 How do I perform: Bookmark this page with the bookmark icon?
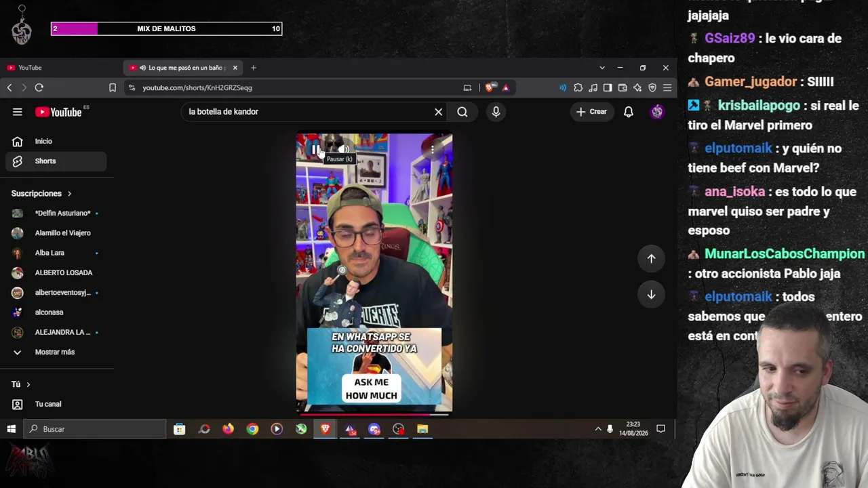click(x=113, y=87)
